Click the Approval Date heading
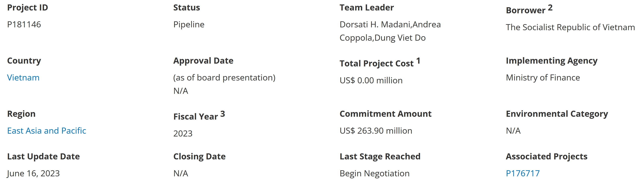Viewport: 644px width, 190px height. (203, 61)
